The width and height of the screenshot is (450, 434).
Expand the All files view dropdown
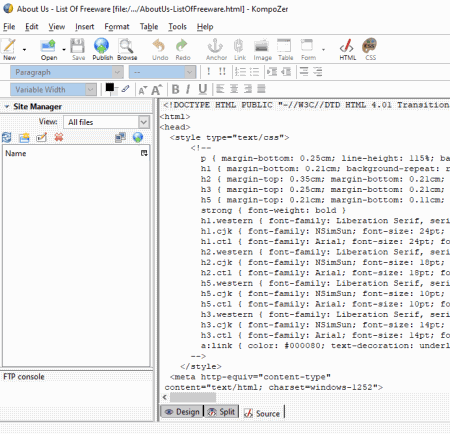(106, 122)
